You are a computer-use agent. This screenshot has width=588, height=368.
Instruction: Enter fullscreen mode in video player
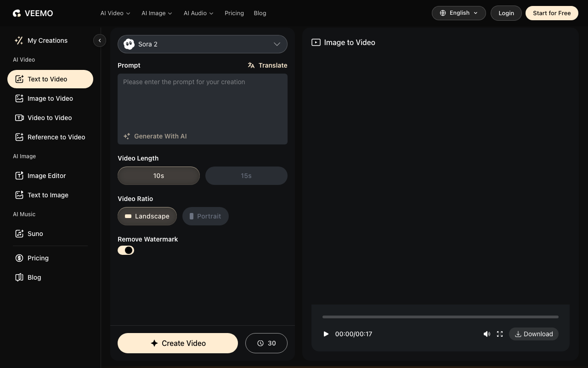pyautogui.click(x=500, y=334)
